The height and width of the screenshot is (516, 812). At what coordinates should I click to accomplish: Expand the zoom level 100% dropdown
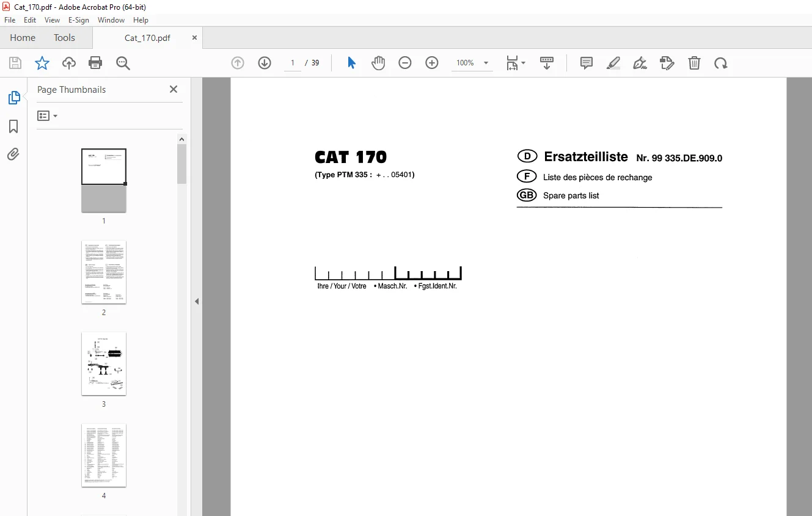pyautogui.click(x=486, y=63)
